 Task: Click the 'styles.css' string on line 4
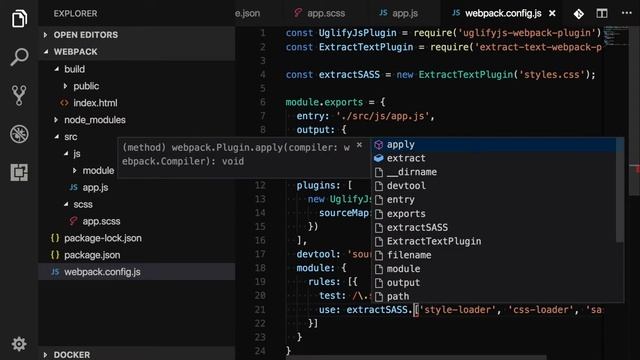coord(551,75)
